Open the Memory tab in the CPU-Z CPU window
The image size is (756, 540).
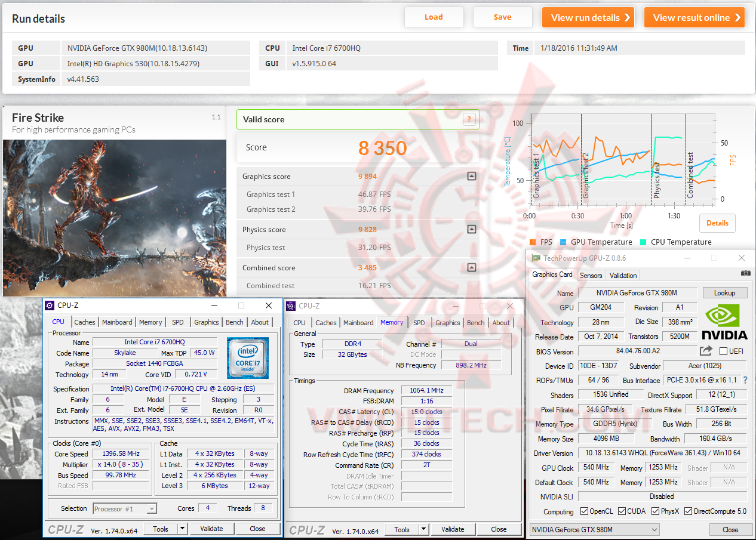pos(150,322)
